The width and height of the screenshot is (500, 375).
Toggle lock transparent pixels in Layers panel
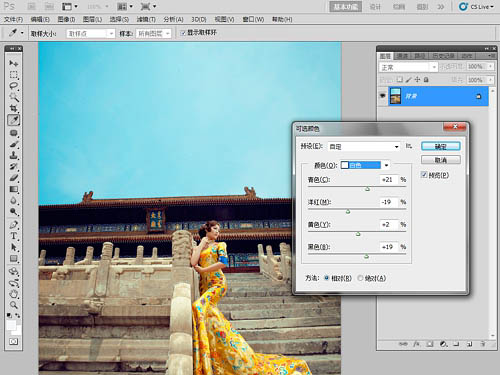(399, 80)
